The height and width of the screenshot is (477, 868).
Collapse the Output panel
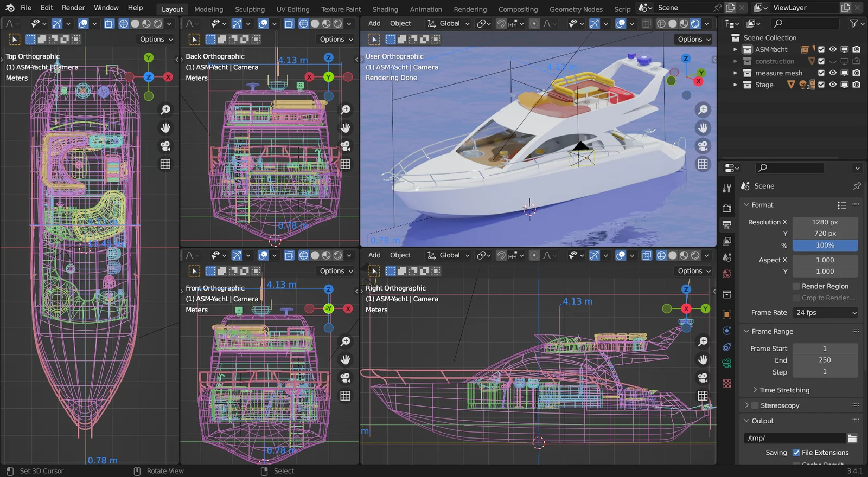(x=746, y=421)
